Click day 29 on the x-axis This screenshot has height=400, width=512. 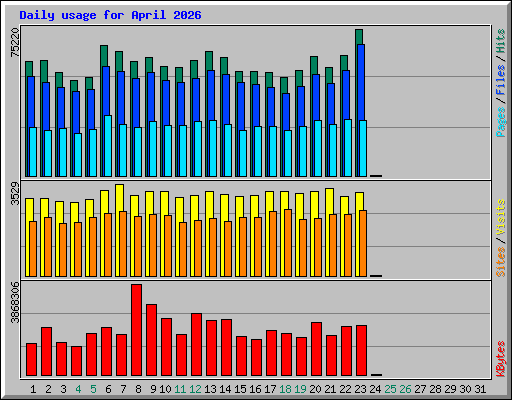tap(450, 389)
